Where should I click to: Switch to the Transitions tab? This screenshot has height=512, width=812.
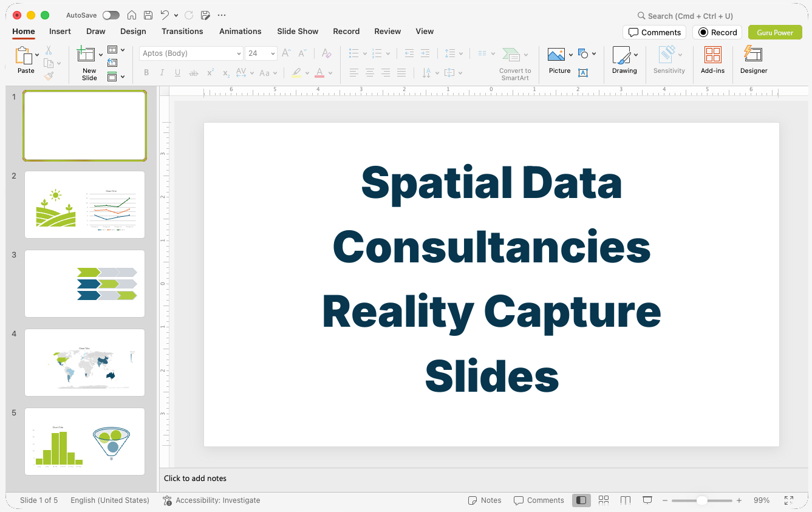(x=182, y=31)
